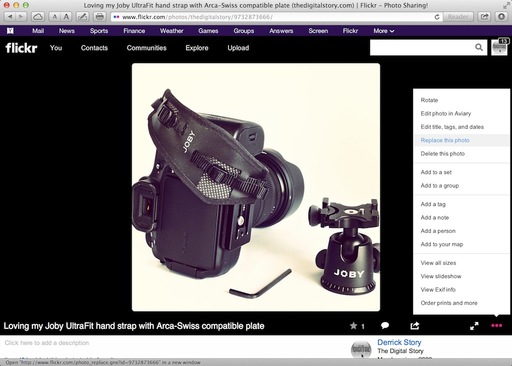512x366 pixels.
Task: Decrease text size with small A button
Action: click(x=55, y=16)
